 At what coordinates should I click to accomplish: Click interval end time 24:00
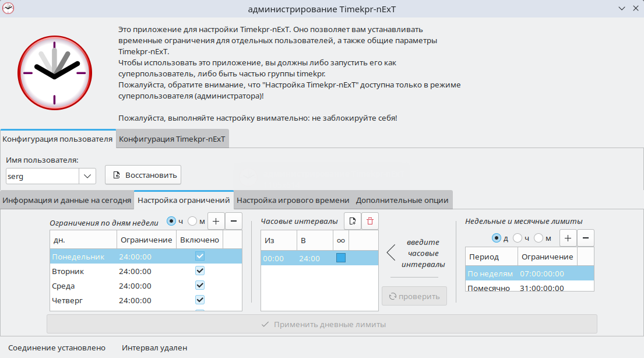[x=309, y=258]
